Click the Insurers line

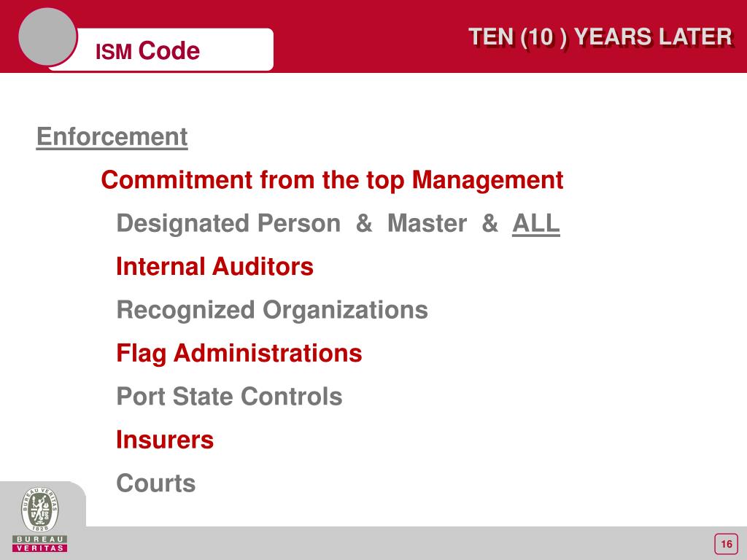[x=165, y=440]
